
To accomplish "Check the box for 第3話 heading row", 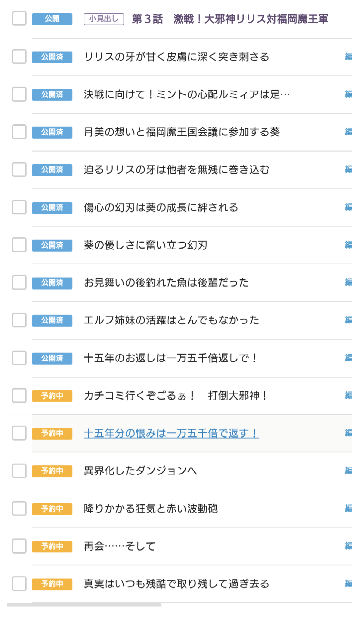I will tap(19, 18).
